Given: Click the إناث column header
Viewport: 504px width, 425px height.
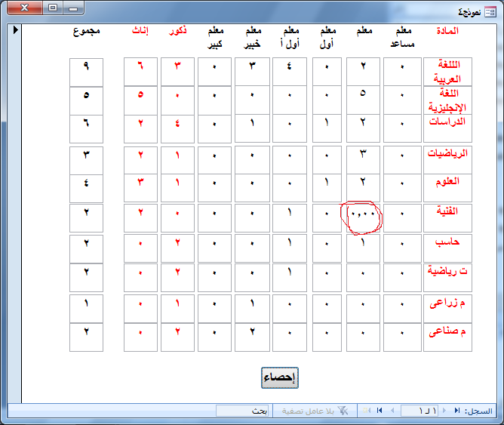Looking at the screenshot, I should 140,31.
